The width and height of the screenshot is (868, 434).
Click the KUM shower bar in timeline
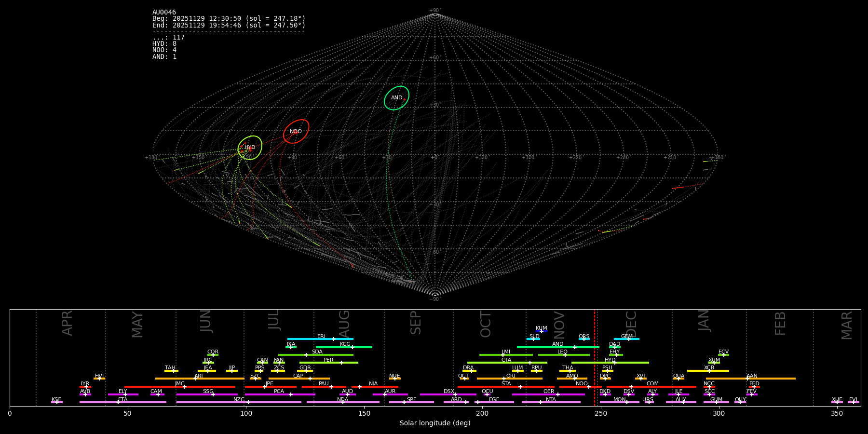click(542, 331)
